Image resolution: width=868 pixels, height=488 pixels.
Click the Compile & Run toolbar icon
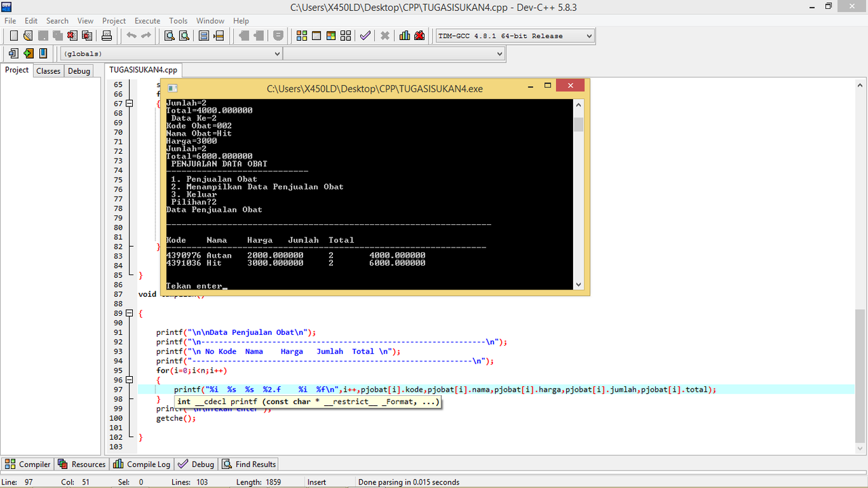[332, 36]
